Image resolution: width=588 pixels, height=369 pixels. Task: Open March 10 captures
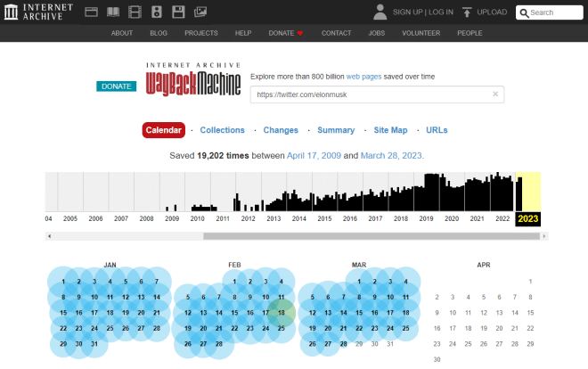point(390,298)
